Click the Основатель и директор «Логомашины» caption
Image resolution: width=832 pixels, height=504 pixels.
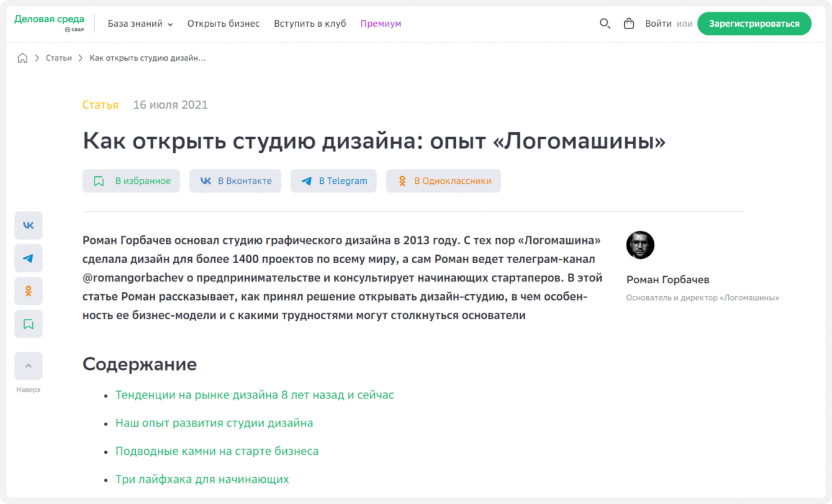click(703, 298)
